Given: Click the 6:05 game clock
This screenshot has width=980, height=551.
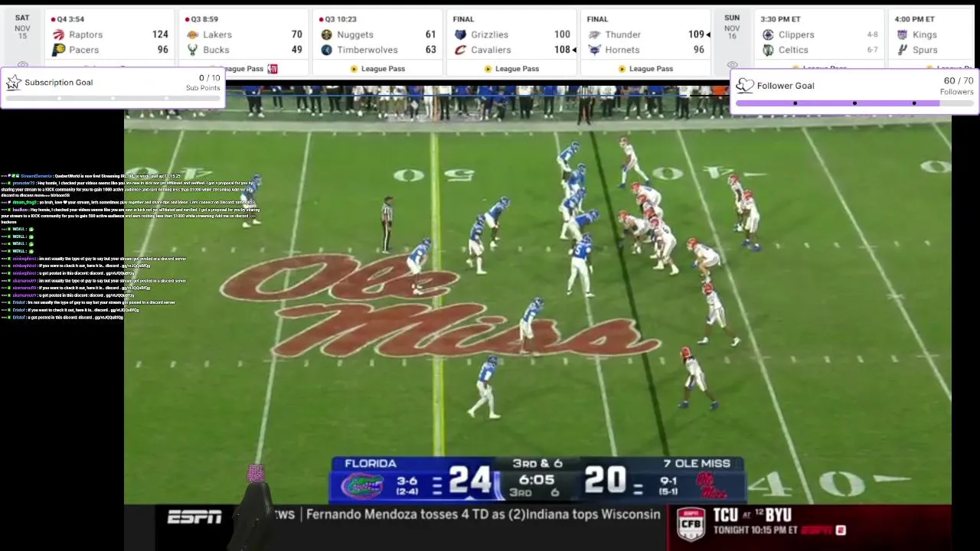Looking at the screenshot, I should [x=536, y=480].
